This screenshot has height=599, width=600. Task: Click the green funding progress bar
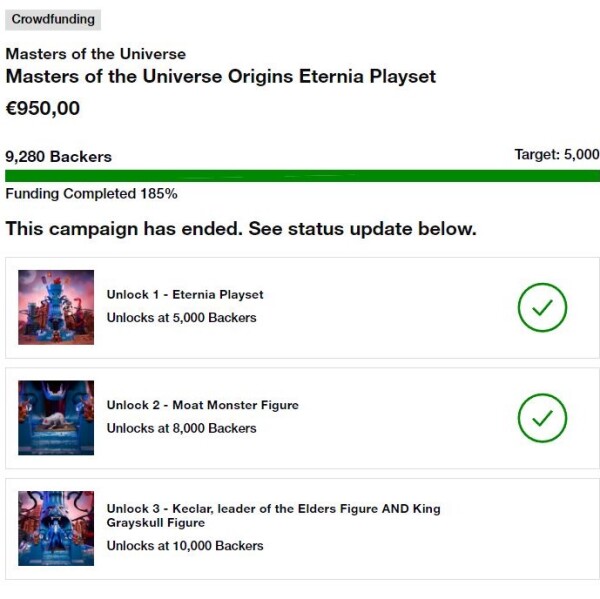[302, 176]
